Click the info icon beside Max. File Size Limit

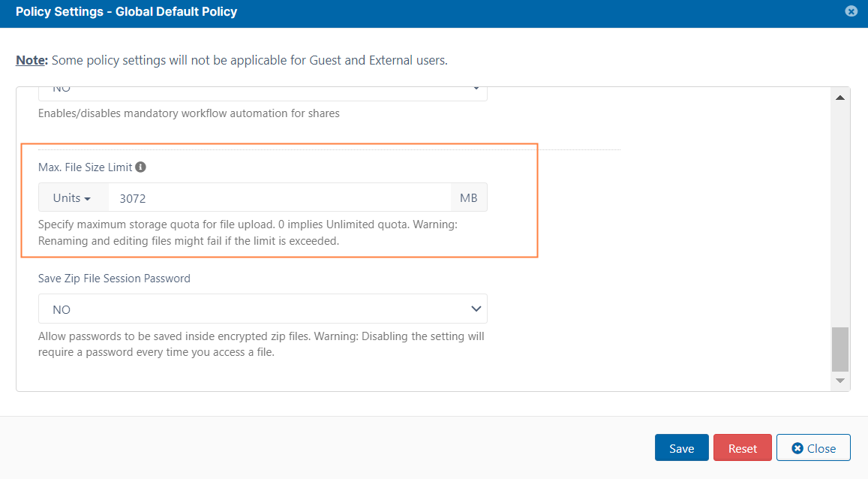pyautogui.click(x=140, y=167)
